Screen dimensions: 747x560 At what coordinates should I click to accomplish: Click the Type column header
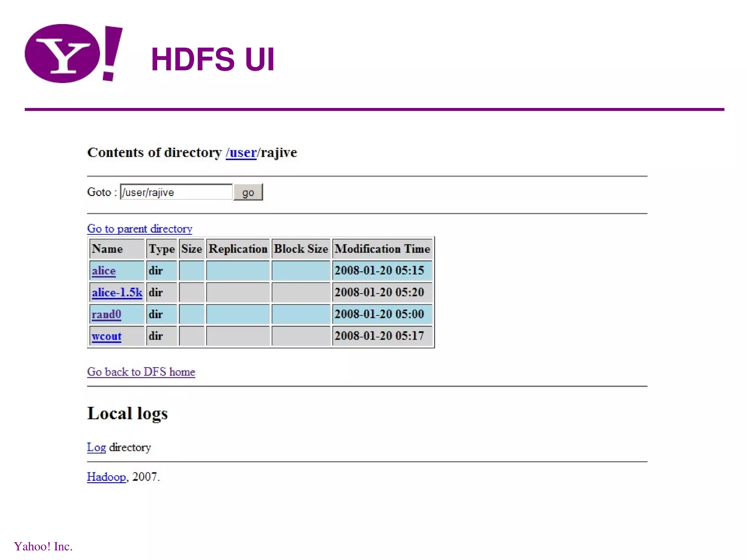click(162, 249)
